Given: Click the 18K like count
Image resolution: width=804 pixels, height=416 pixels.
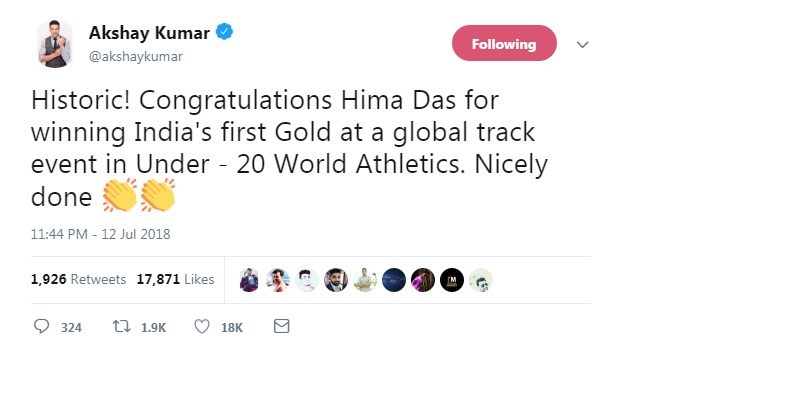Looking at the screenshot, I should 231,327.
